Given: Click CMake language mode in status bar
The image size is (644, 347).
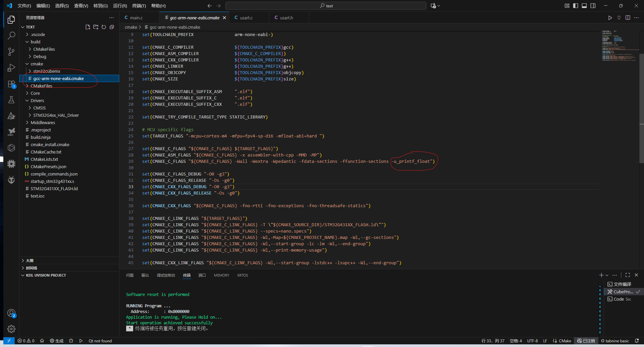Looking at the screenshot, I should tap(565, 341).
